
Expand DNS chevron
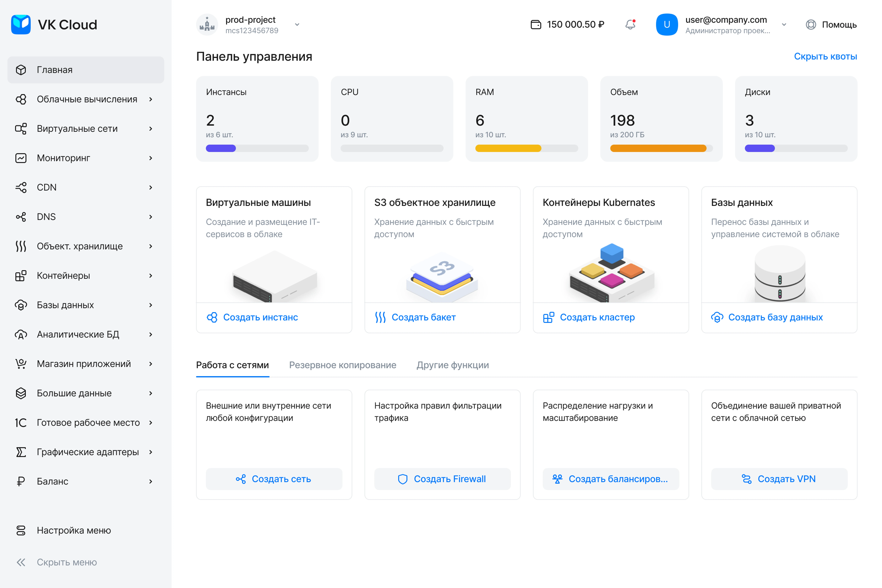[151, 217]
